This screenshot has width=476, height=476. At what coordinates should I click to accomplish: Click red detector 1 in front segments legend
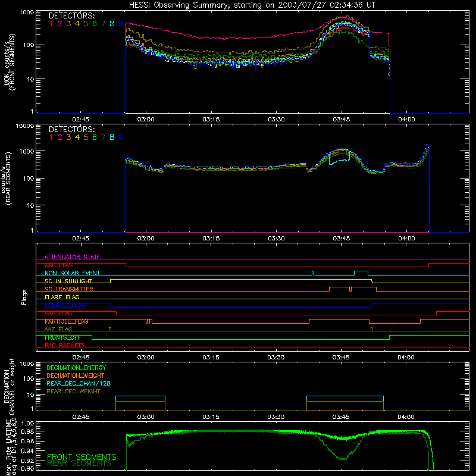[51, 24]
